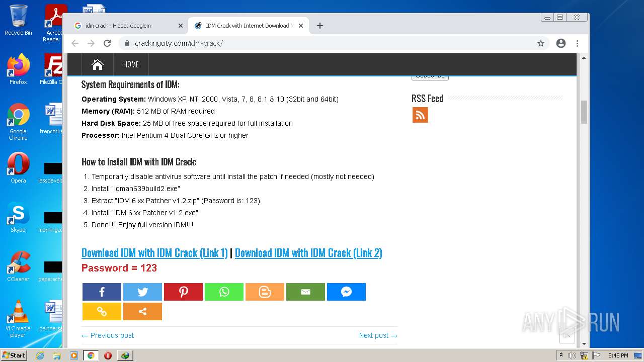Viewport: 644px width, 362px height.
Task: Click the address bar URL crackingcity.com/idm-crack/
Action: 179,43
